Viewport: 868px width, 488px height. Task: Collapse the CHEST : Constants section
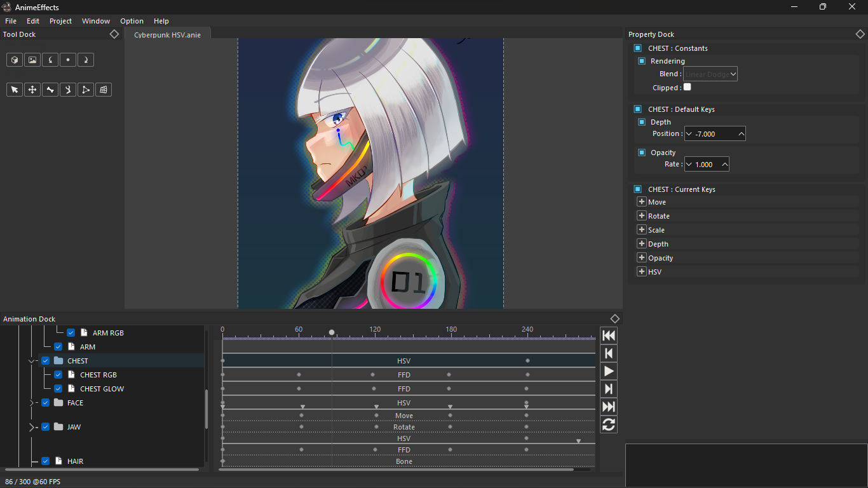click(x=638, y=48)
